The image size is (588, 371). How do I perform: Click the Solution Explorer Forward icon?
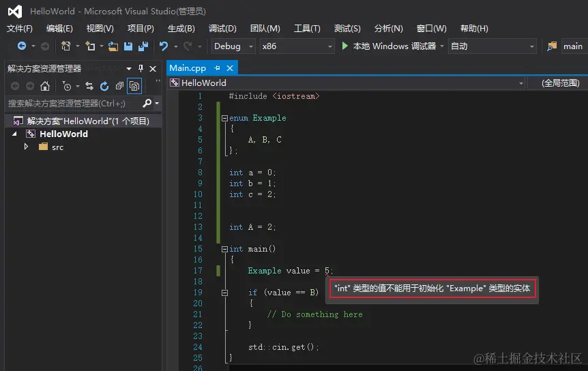(x=30, y=86)
